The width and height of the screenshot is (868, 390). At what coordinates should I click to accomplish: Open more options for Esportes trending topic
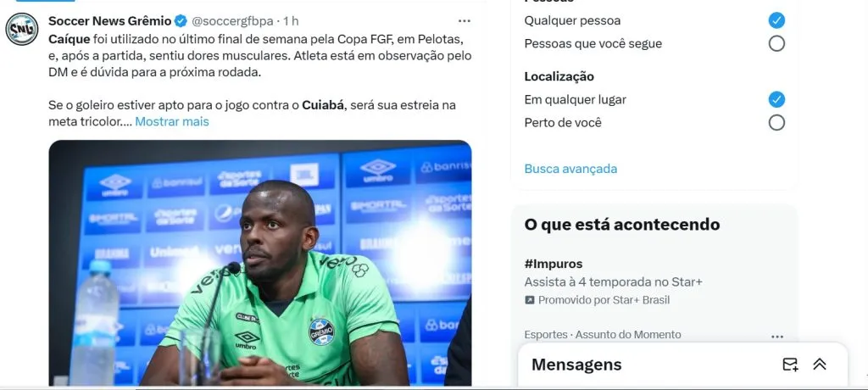coord(777,337)
